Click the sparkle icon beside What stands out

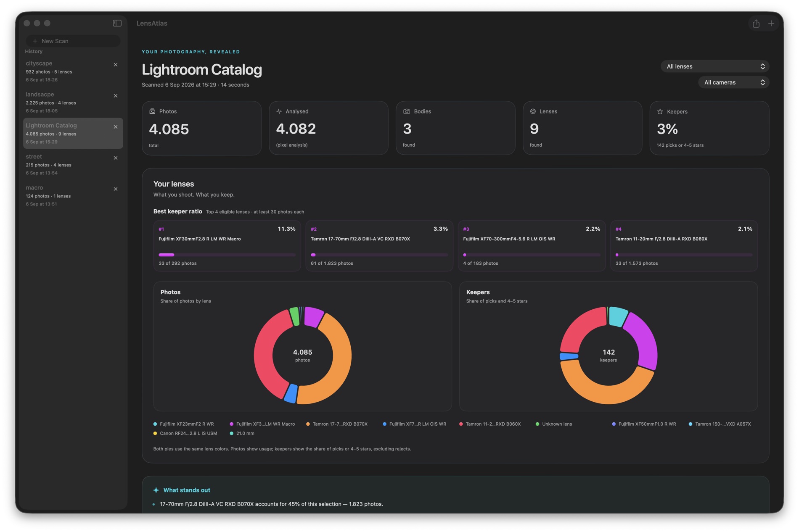[156, 490]
